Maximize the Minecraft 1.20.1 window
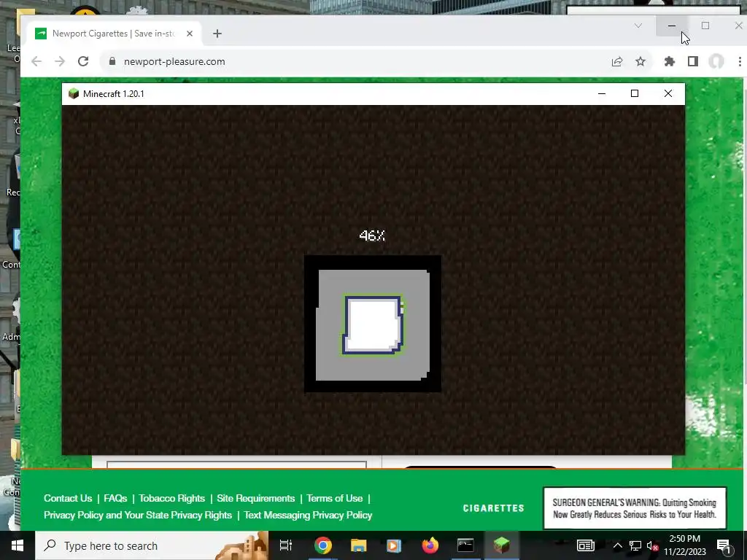 (635, 94)
